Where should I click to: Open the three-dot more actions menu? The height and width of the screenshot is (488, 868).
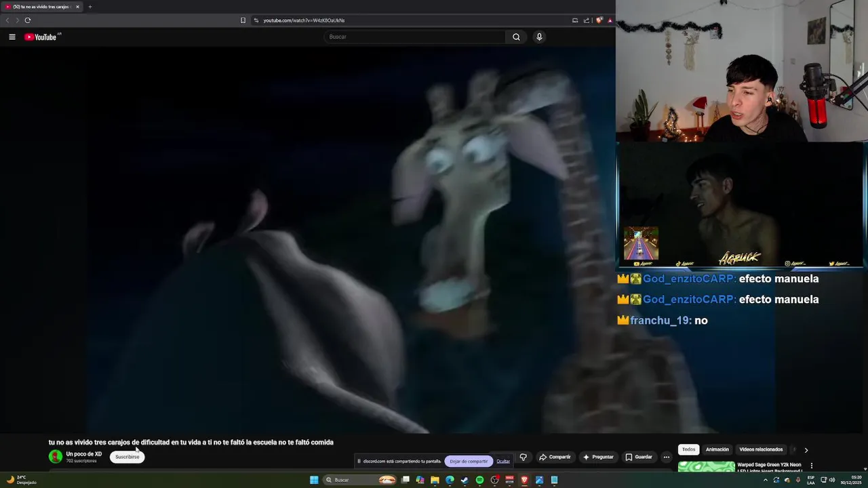667,457
